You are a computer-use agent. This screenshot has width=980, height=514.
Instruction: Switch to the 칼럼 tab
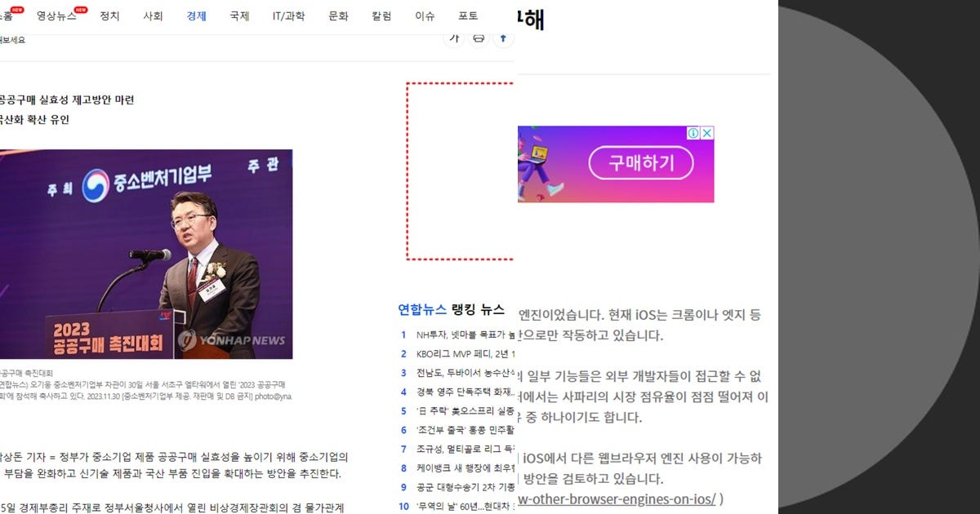(x=381, y=16)
